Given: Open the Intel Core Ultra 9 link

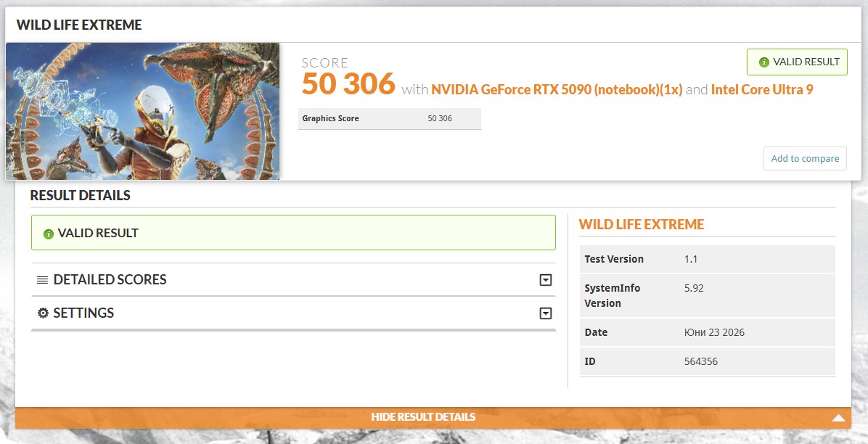Looking at the screenshot, I should pyautogui.click(x=762, y=89).
